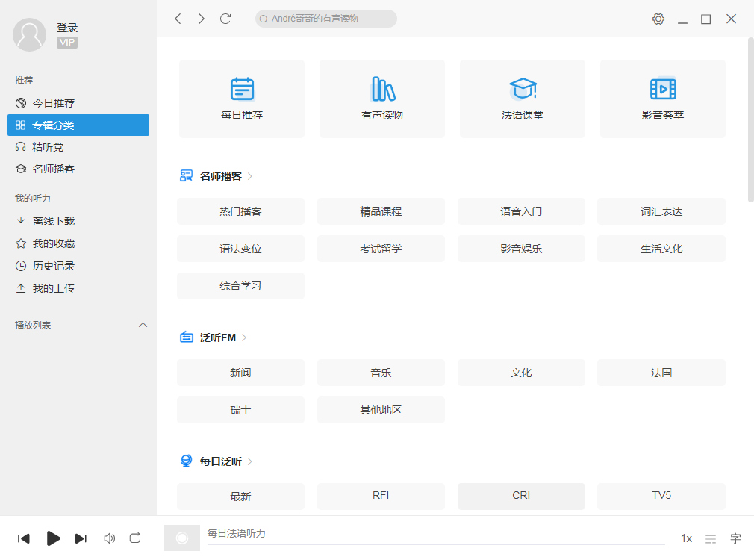Open 有声读物 audiobooks section
The width and height of the screenshot is (754, 560).
click(x=381, y=99)
